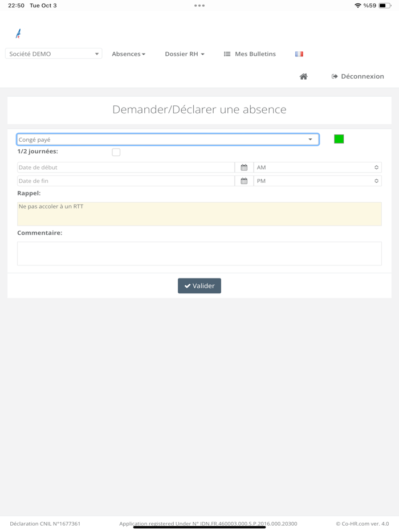This screenshot has width=399, height=532.
Task: Open the Absences menu
Action: pos(129,54)
